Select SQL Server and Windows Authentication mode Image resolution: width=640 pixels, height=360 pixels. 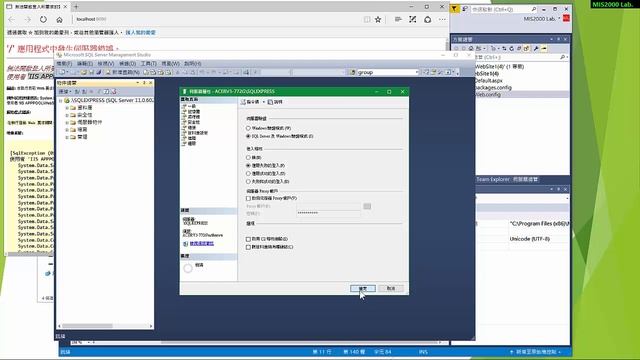(x=248, y=136)
